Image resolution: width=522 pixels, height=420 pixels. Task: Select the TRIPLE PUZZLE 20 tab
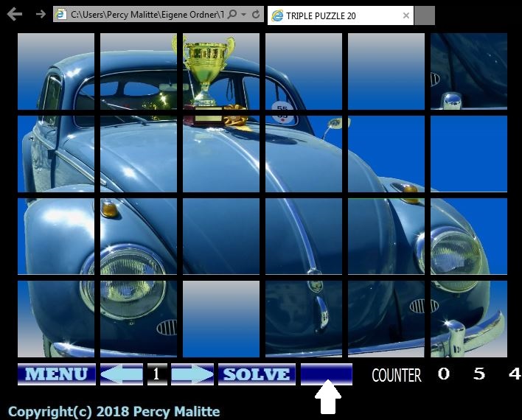tap(340, 15)
